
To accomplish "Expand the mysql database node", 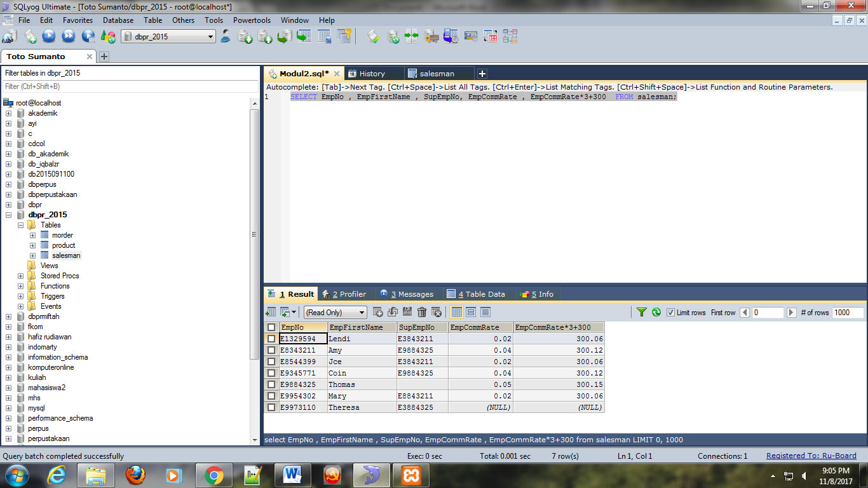I will 9,408.
